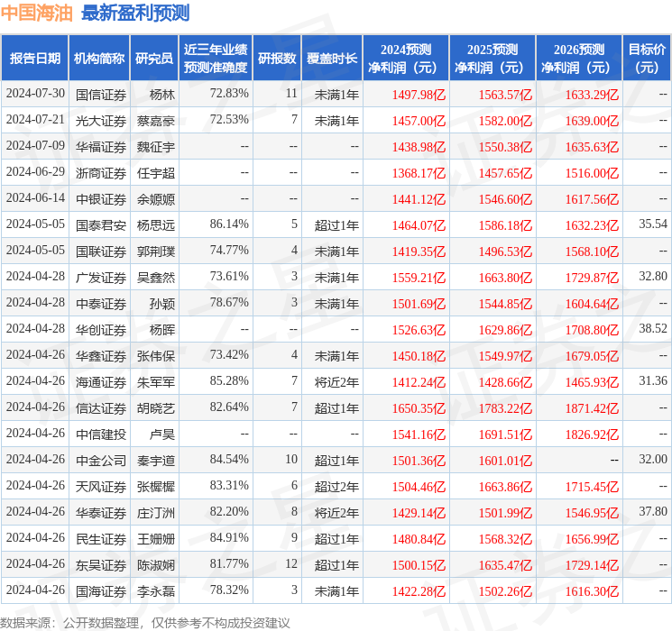Viewport: 672px width, 631px height.
Task: Select researcher 张伟保
Action: (x=156, y=355)
